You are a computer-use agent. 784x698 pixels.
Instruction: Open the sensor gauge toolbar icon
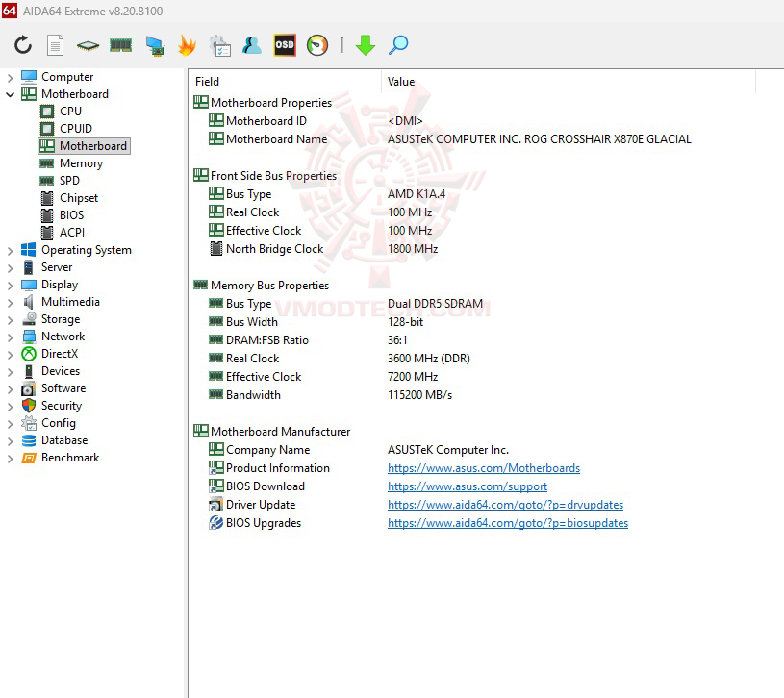point(317,45)
